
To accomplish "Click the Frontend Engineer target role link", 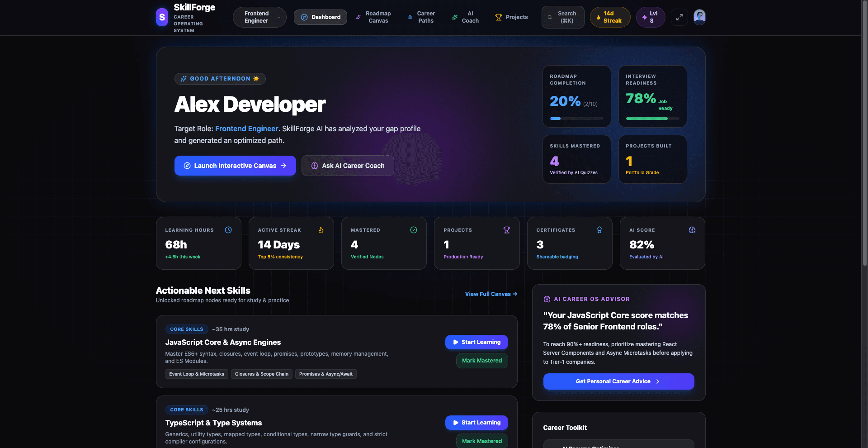I will [247, 129].
